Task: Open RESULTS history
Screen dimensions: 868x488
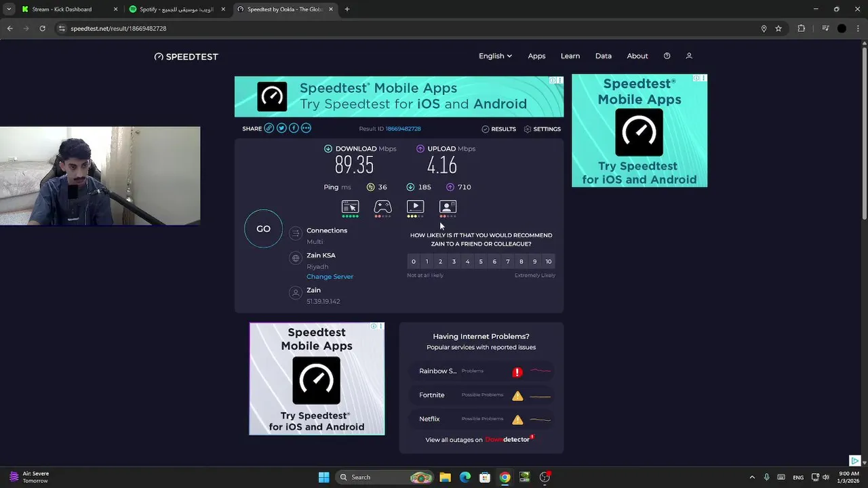Action: click(498, 129)
